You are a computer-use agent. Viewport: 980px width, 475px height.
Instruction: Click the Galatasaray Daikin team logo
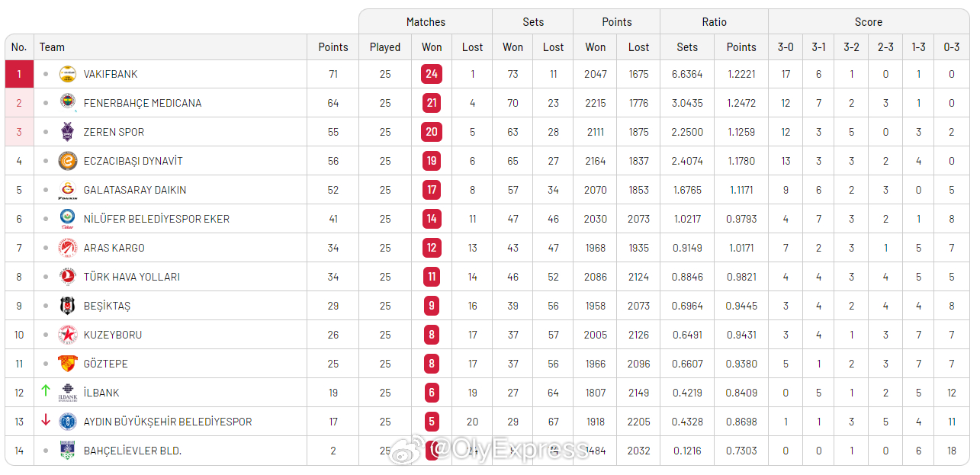(68, 190)
